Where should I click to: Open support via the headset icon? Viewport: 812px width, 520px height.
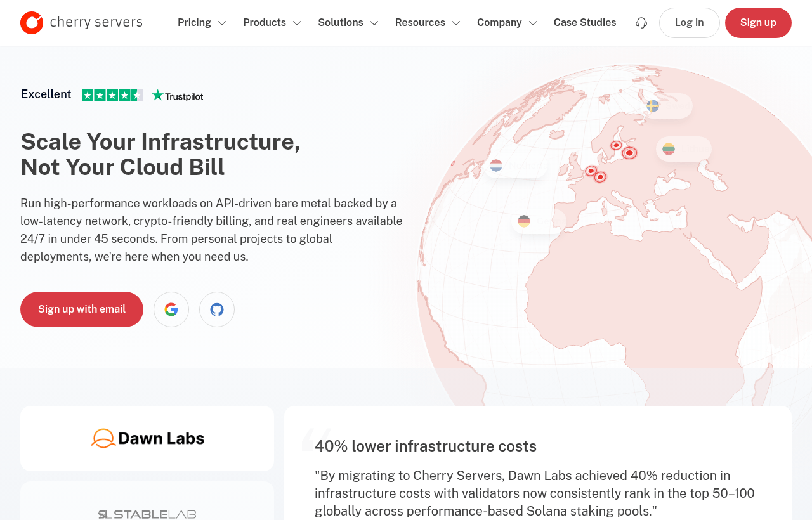coord(641,23)
